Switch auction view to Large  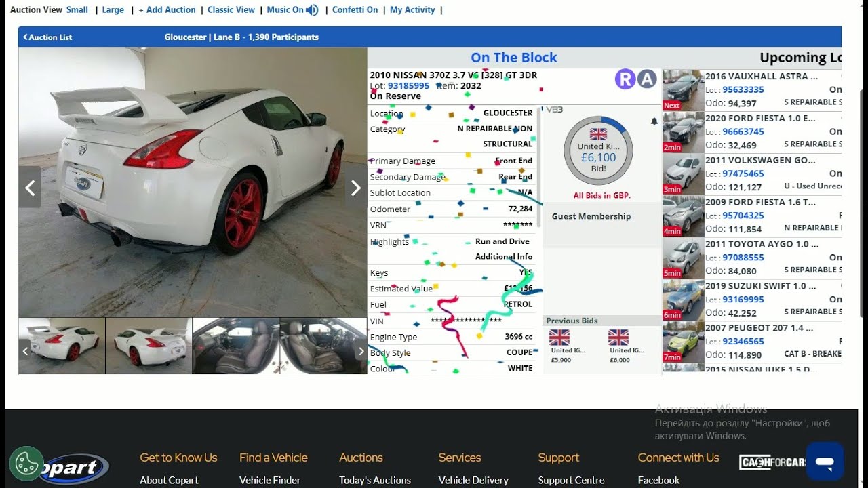[113, 10]
